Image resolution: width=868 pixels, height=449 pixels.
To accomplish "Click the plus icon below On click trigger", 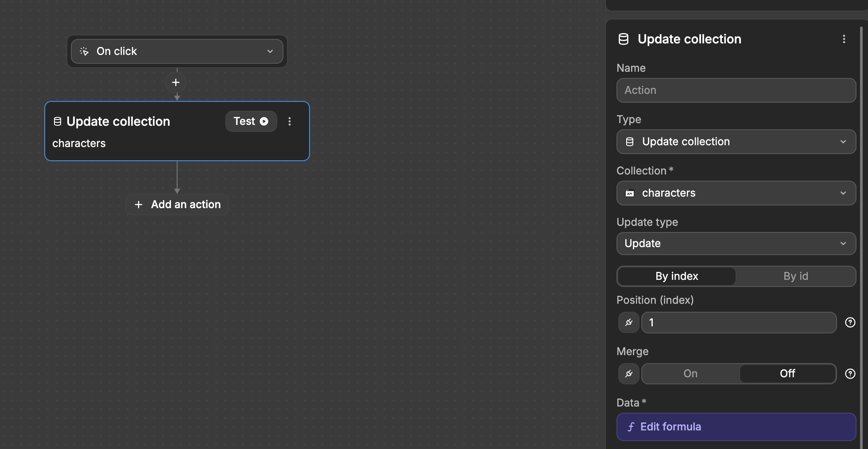I will 176,82.
